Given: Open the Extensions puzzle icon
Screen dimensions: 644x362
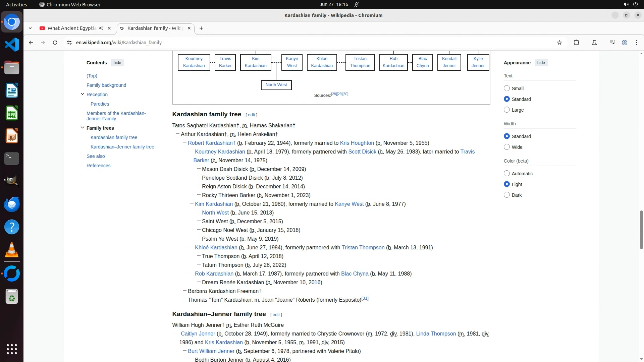Looking at the screenshot, I should coord(576,43).
